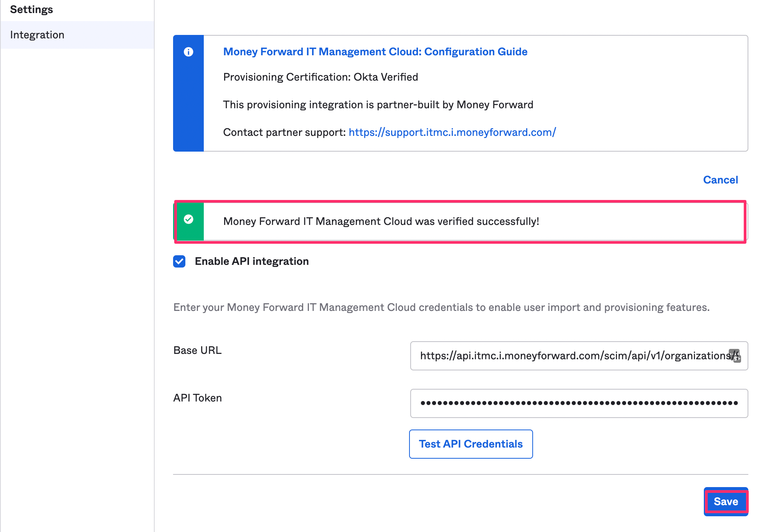Click the password manager icon in the Base URL field

point(735,355)
